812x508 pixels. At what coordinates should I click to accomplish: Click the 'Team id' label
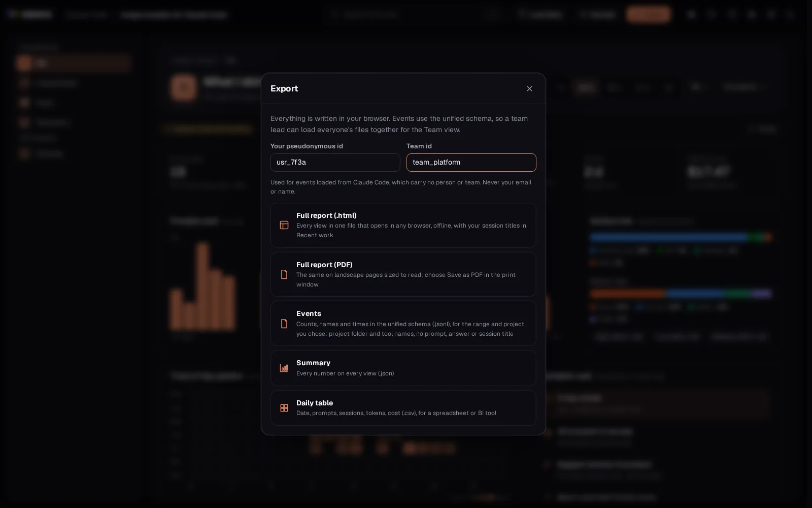[419, 146]
